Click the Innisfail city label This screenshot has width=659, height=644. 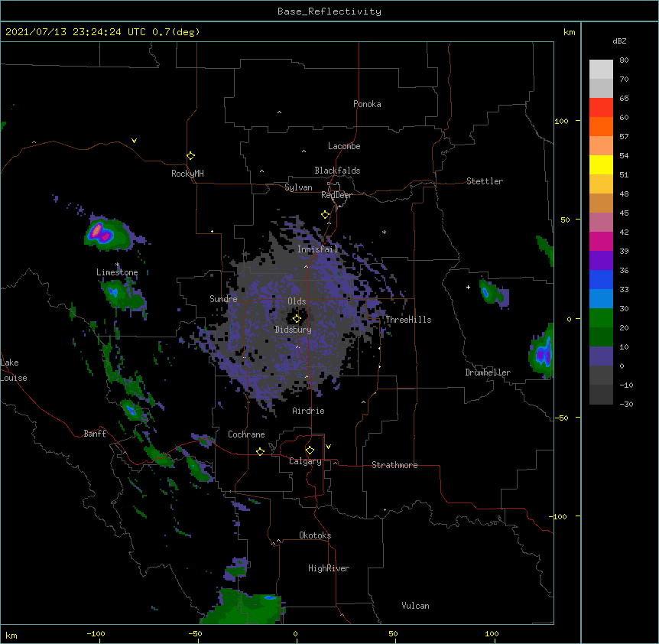(318, 249)
